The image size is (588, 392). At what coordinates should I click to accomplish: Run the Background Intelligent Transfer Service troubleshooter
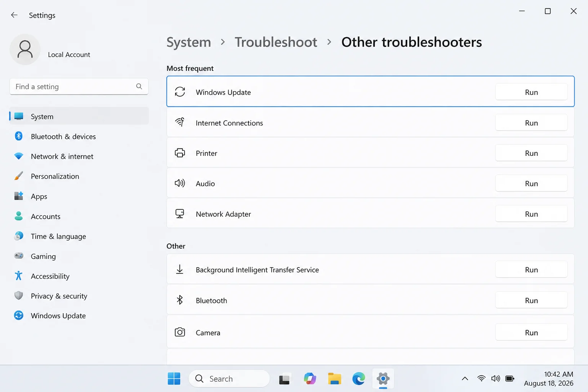tap(531, 269)
